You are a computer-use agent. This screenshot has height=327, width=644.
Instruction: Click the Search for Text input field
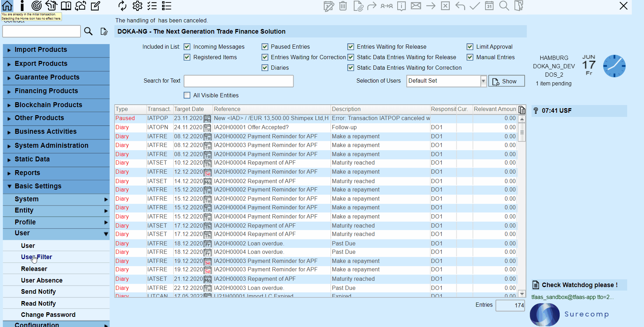coord(239,81)
